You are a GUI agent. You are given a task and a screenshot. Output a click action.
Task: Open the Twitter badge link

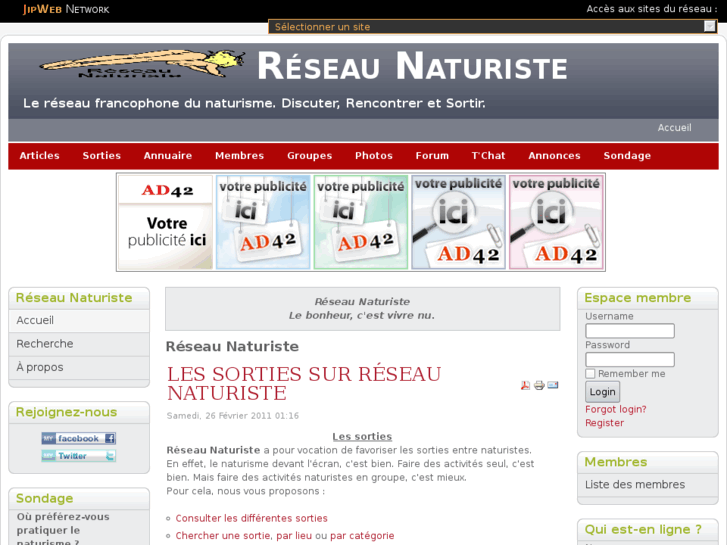[78, 456]
